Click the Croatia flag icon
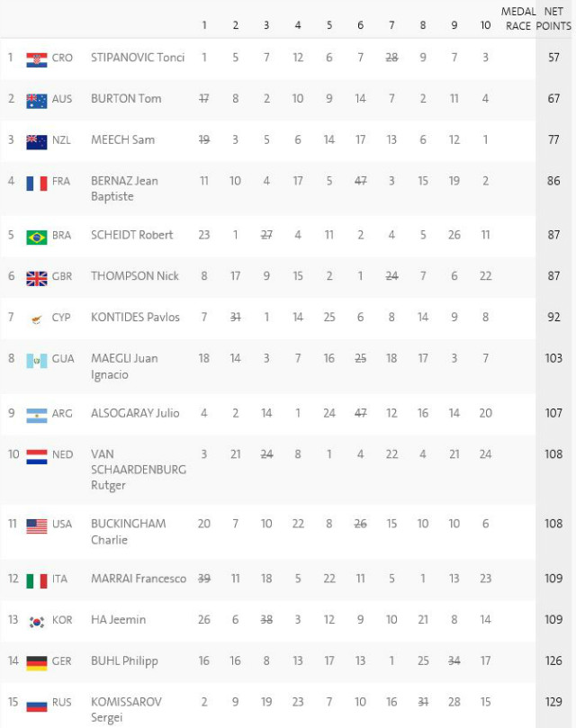Screen dimensions: 576x728 point(37,60)
